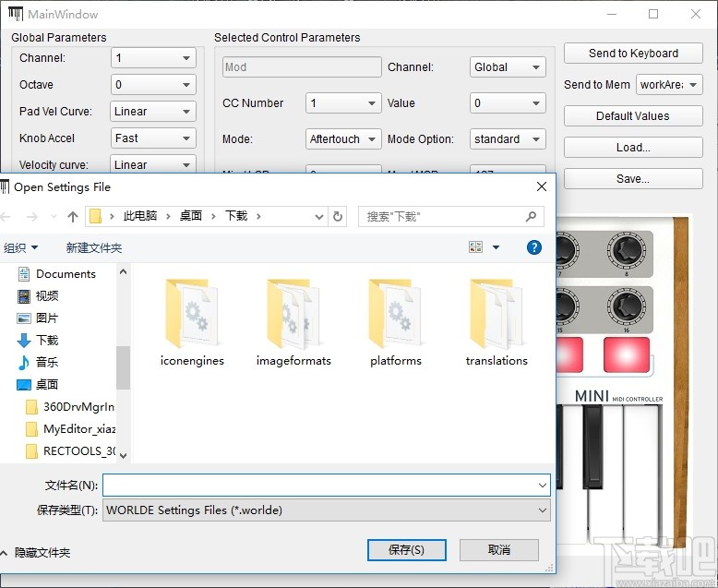Collapse folders with 隐藏文件夹
Image resolution: width=718 pixels, height=588 pixels.
coord(36,552)
